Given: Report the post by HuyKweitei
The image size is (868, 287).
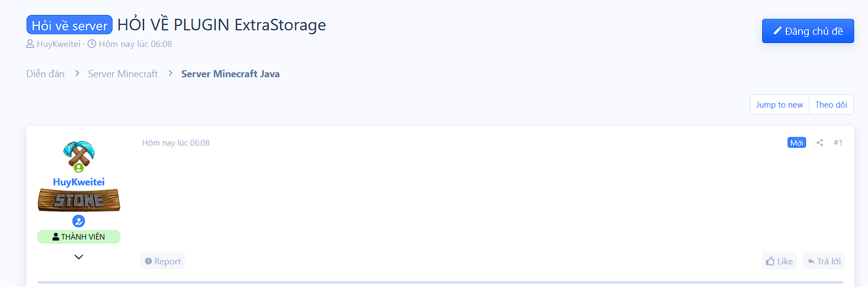Looking at the screenshot, I should click(163, 261).
